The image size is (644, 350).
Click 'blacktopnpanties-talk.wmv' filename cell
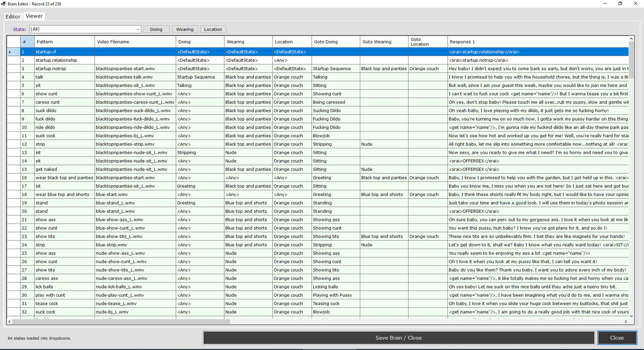click(135, 77)
